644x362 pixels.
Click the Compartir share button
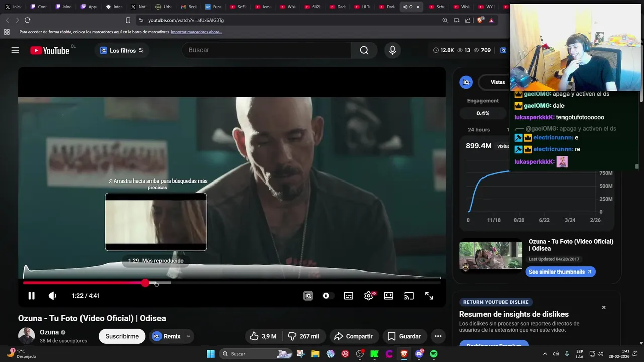[353, 336]
